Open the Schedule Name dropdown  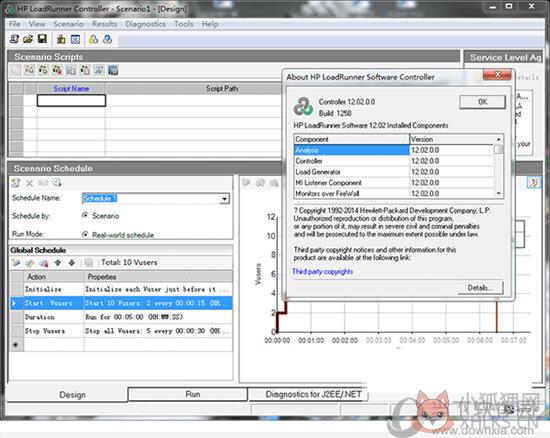tap(224, 199)
